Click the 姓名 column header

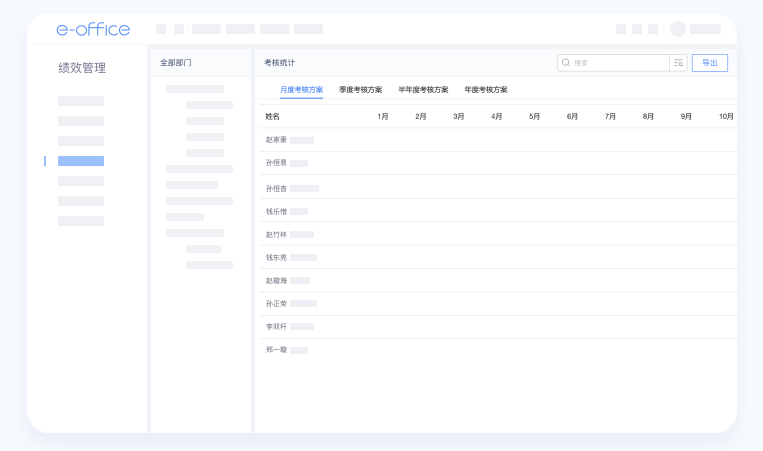[x=273, y=116]
